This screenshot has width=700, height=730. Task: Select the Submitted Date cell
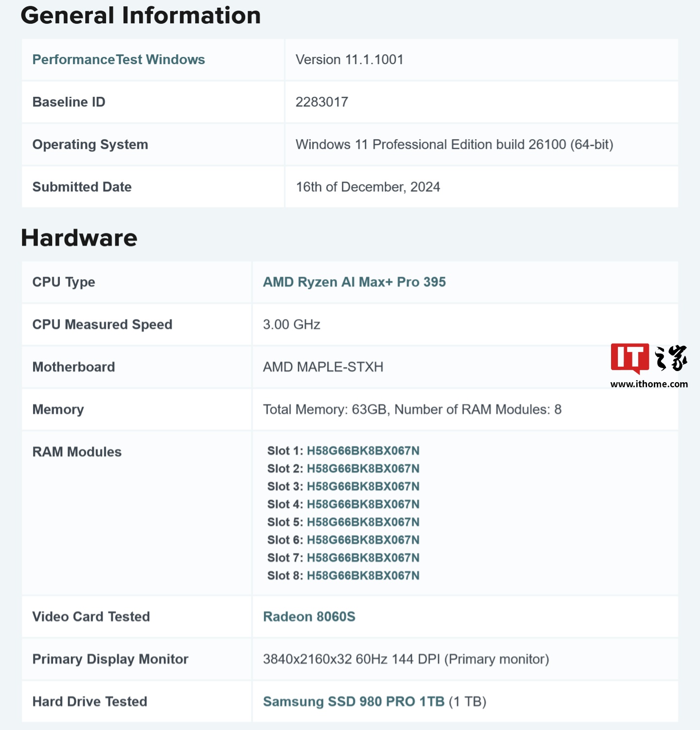[368, 186]
